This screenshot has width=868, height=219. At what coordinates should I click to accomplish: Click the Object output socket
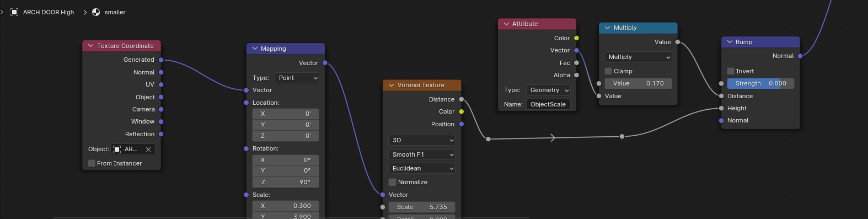161,97
